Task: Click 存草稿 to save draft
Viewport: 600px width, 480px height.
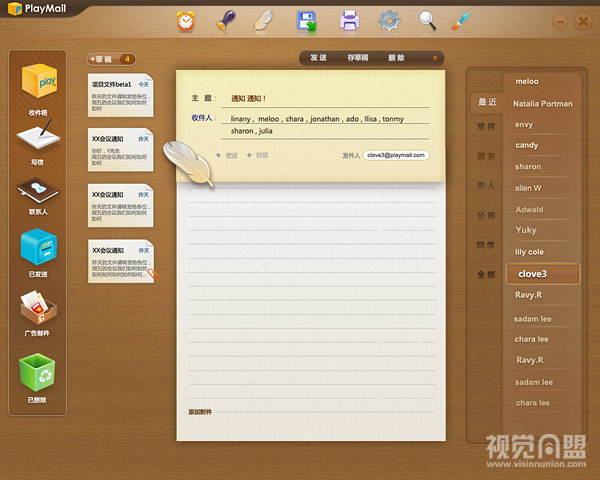Action: [x=357, y=58]
